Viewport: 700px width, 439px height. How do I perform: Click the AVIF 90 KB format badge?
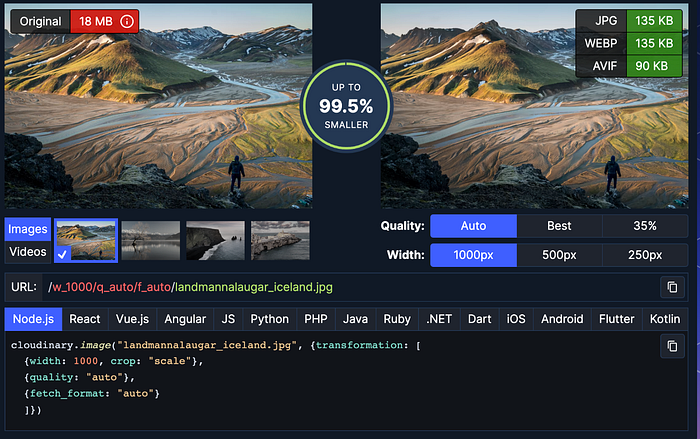point(629,66)
